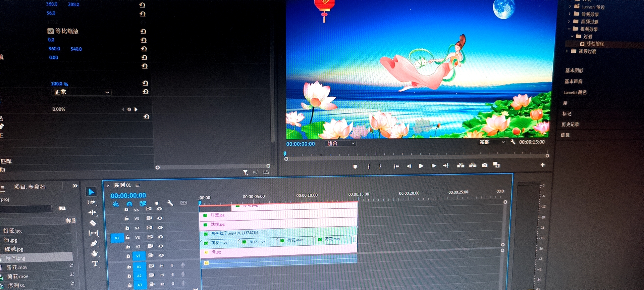
Task: Open the comparison view button
Action: (496, 164)
